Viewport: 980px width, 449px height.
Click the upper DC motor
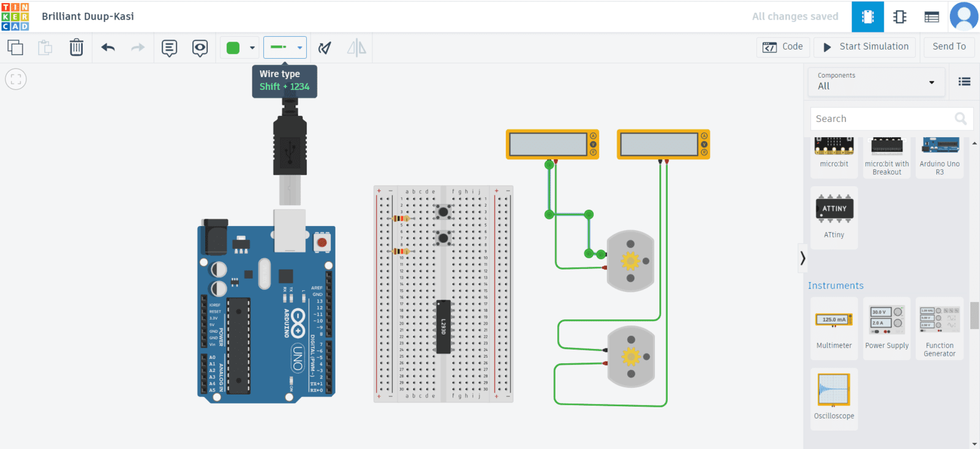click(x=630, y=261)
